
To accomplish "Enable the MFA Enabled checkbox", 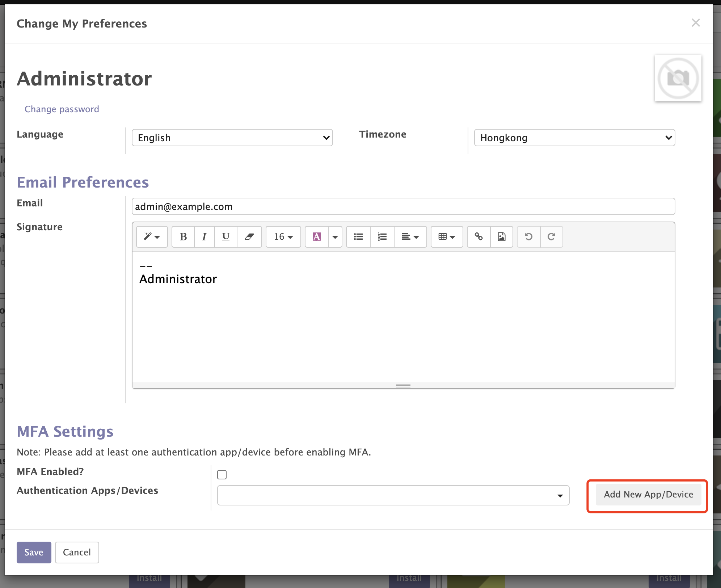I will pos(222,474).
